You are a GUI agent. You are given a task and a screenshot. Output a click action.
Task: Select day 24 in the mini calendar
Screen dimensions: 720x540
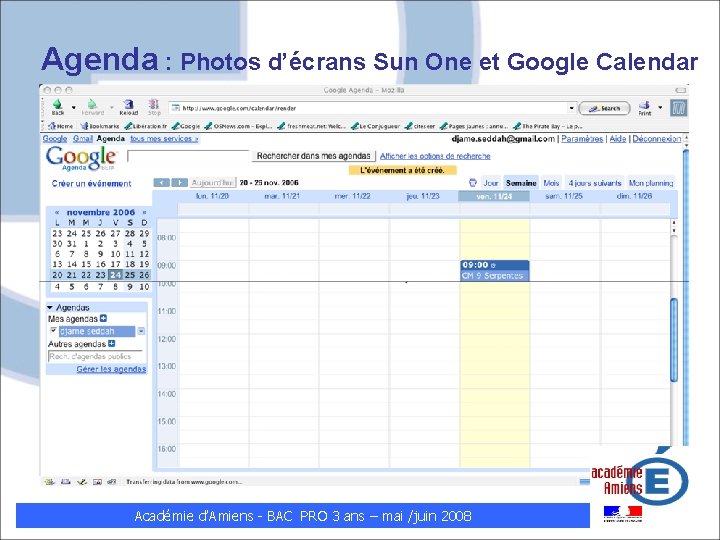pyautogui.click(x=115, y=275)
